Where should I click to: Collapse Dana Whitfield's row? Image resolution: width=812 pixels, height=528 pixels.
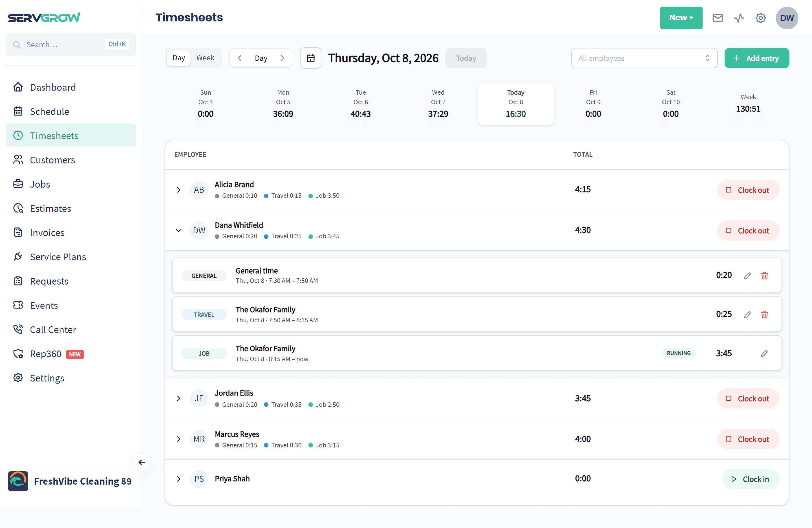[178, 230]
